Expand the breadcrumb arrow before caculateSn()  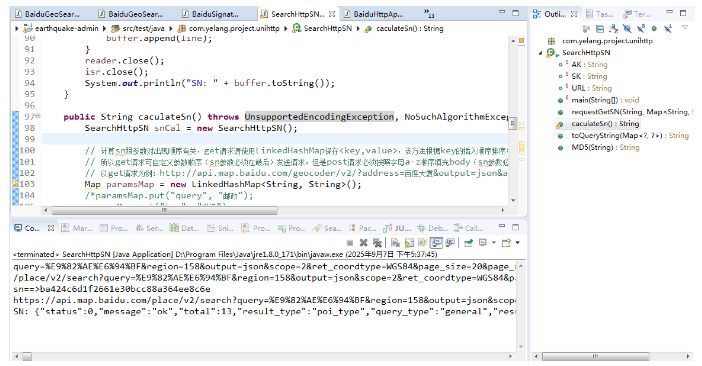[x=359, y=29]
